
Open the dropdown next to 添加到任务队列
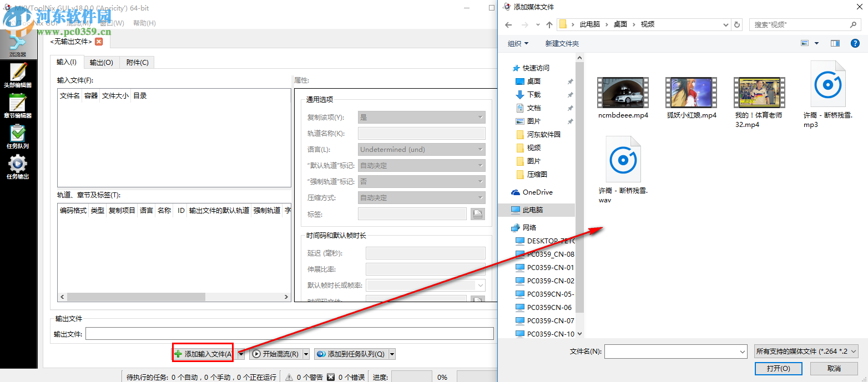tap(392, 354)
